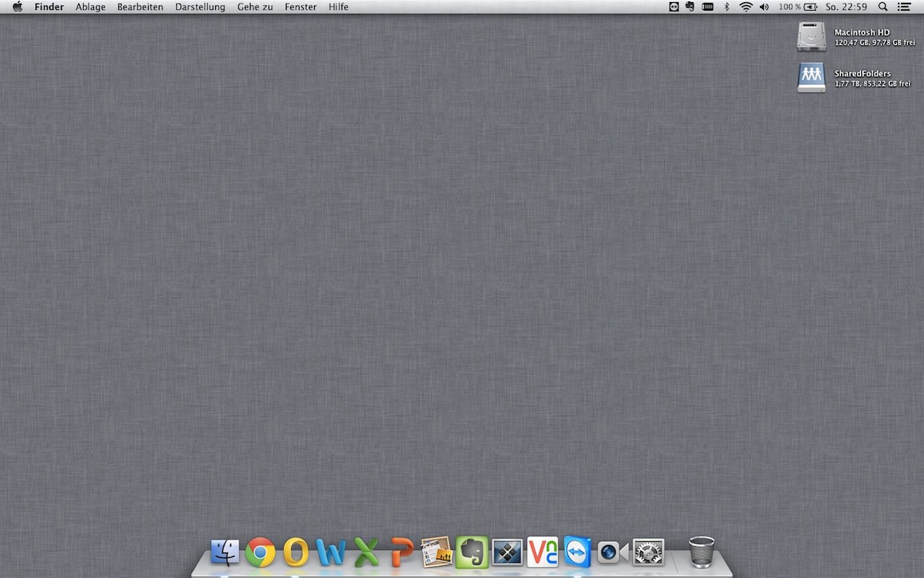Screen dimensions: 924x578
Task: Launch VNC viewer from the dock
Action: [x=542, y=553]
